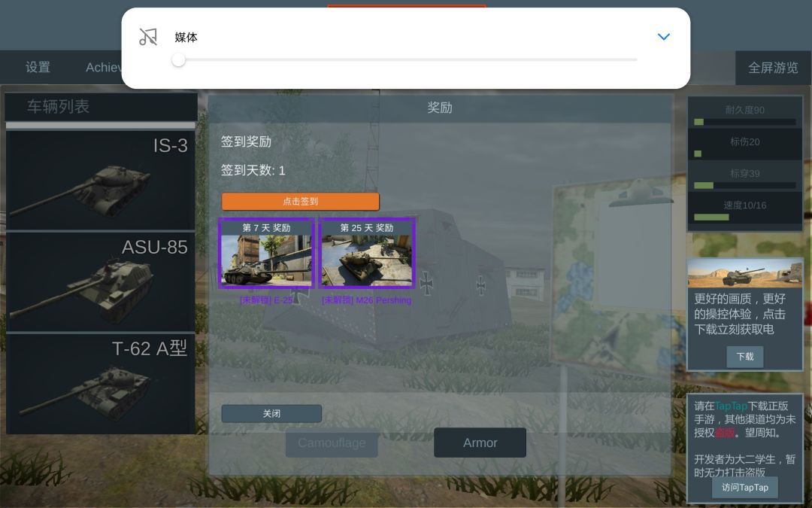This screenshot has height=508, width=812.
Task: Click the Camouflage button
Action: (x=332, y=443)
